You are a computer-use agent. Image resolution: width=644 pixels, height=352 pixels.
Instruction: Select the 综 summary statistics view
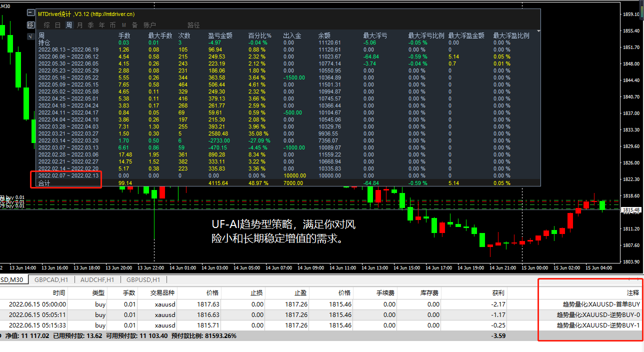(x=46, y=24)
